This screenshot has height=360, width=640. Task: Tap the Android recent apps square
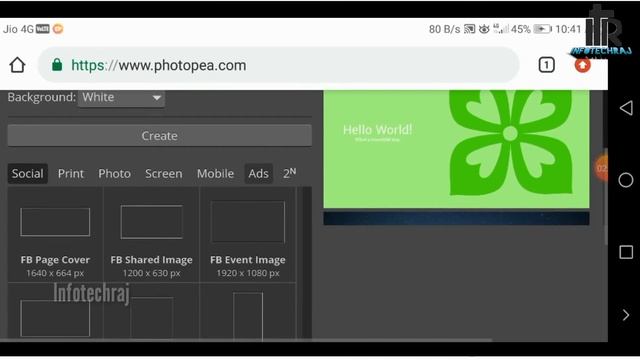[626, 252]
